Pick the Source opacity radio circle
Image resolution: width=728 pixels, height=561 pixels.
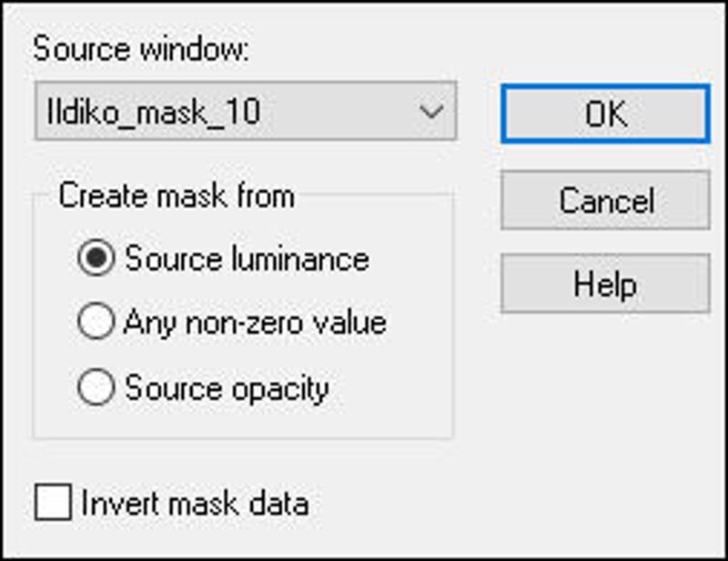point(97,389)
